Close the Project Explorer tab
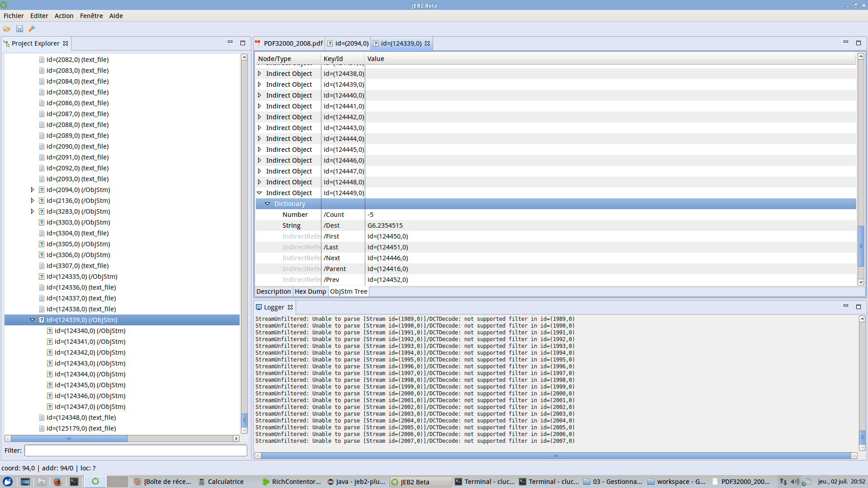Viewport: 868px width, 488px height. pyautogui.click(x=66, y=43)
